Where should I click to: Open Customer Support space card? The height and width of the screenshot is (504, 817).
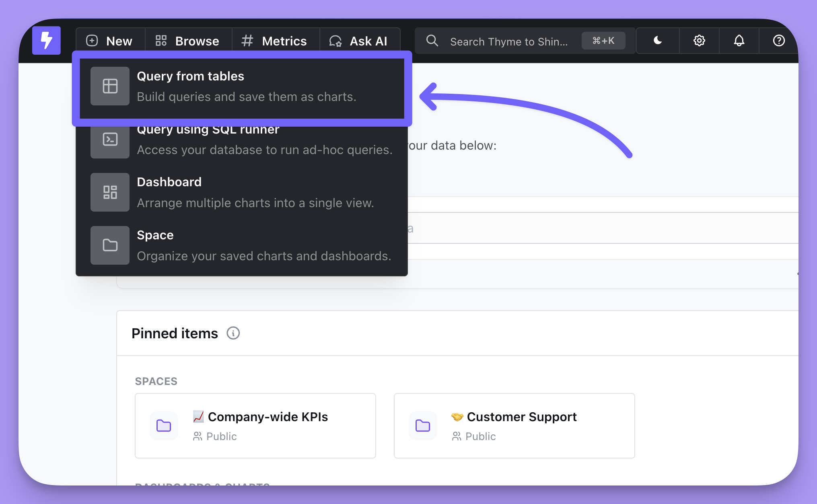tap(514, 426)
